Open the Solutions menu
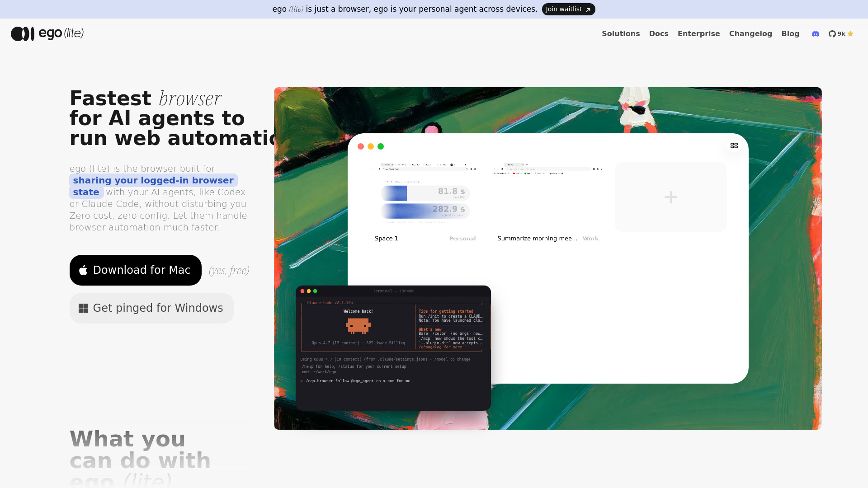The image size is (868, 488). [x=621, y=34]
